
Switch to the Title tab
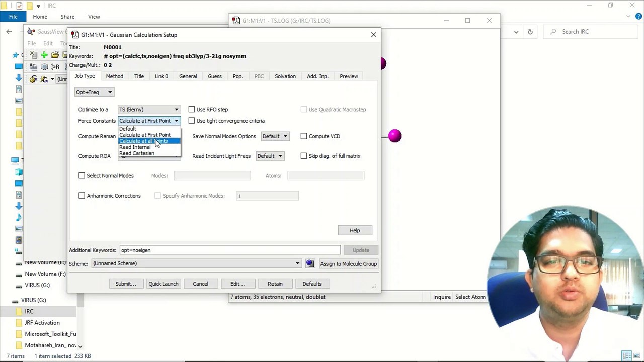[139, 76]
